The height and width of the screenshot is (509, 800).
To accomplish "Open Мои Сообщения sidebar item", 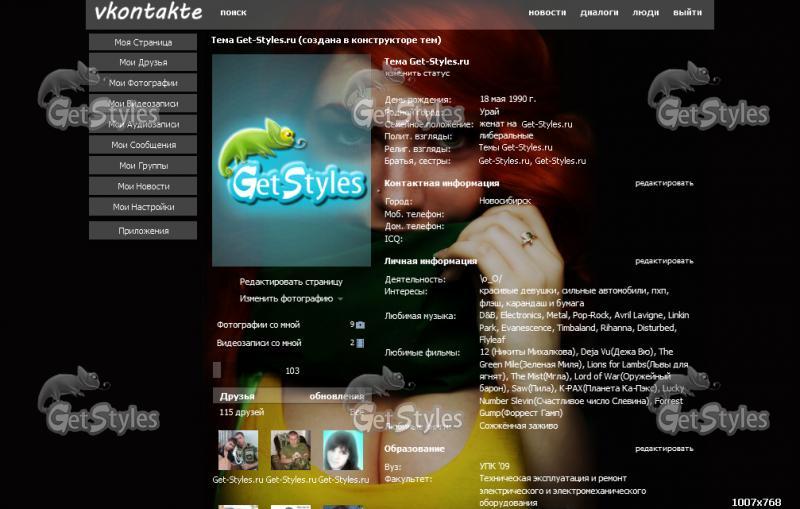I will (143, 145).
